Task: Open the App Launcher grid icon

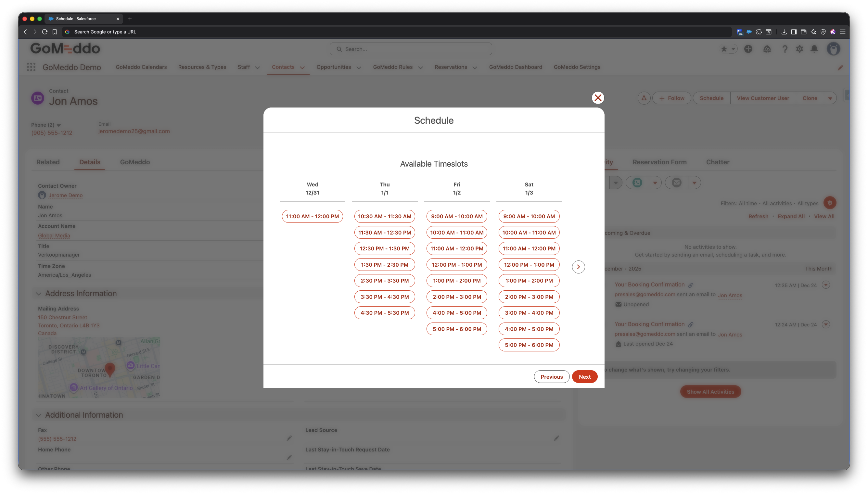Action: coord(31,67)
